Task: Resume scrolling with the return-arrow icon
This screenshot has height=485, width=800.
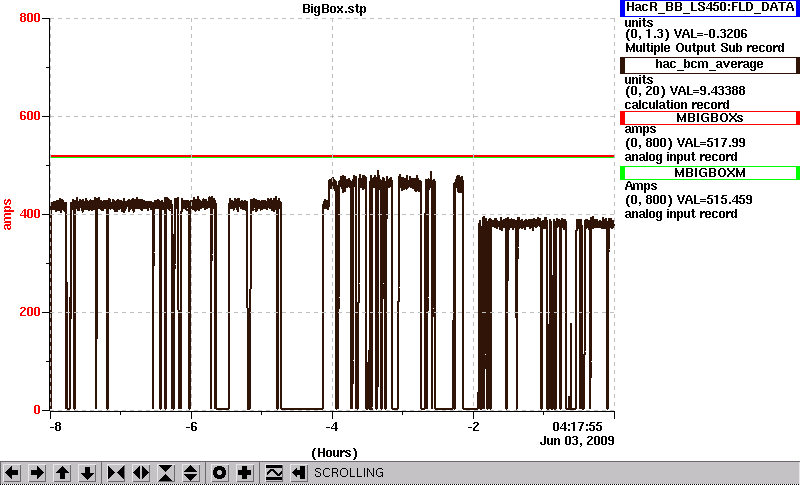Action: (298, 473)
